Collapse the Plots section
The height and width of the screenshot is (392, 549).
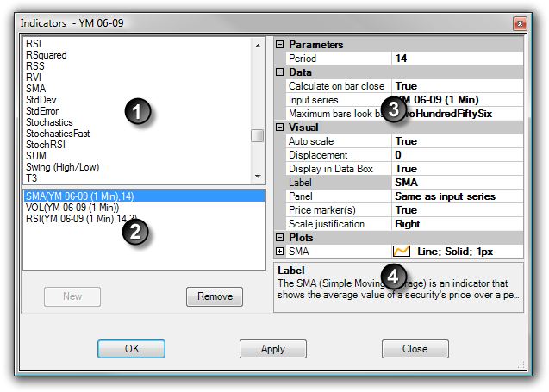[279, 238]
